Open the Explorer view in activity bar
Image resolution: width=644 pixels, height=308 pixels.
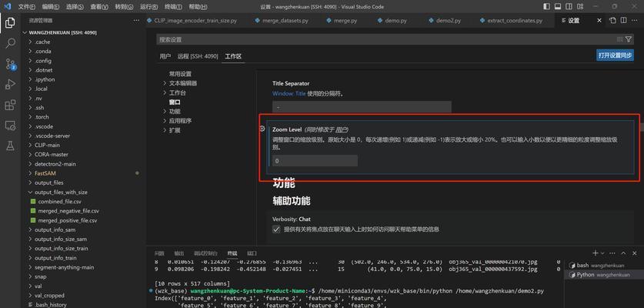click(10, 23)
